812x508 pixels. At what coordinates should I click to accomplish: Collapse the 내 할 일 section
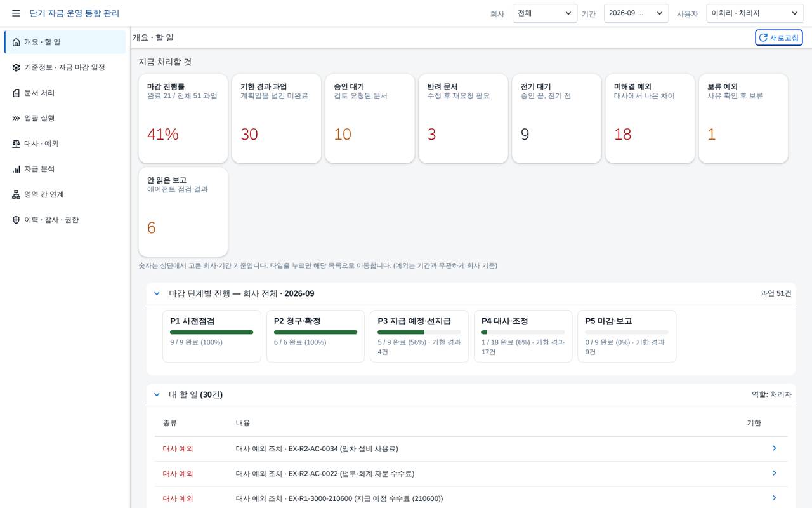point(157,394)
